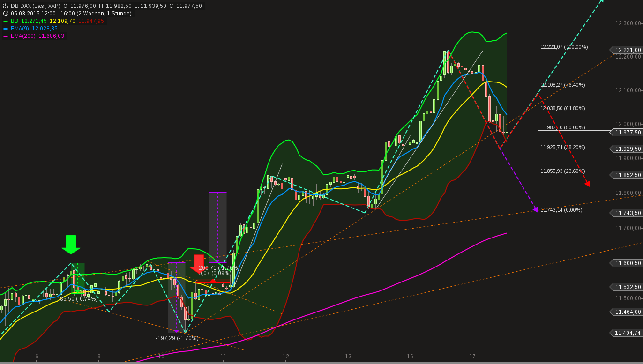
Task: Click Fibonacci label 12.221,07 (100.00%)
Action: point(564,47)
